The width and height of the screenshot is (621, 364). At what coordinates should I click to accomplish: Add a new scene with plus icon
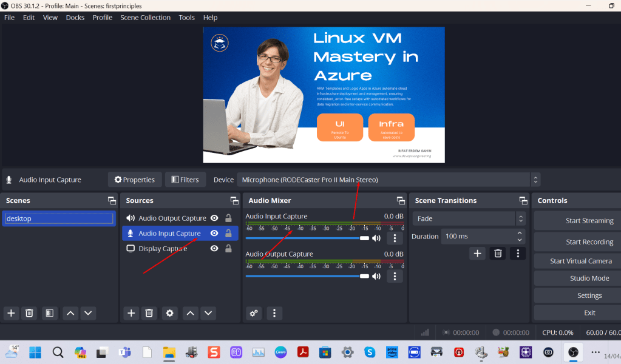pos(11,313)
